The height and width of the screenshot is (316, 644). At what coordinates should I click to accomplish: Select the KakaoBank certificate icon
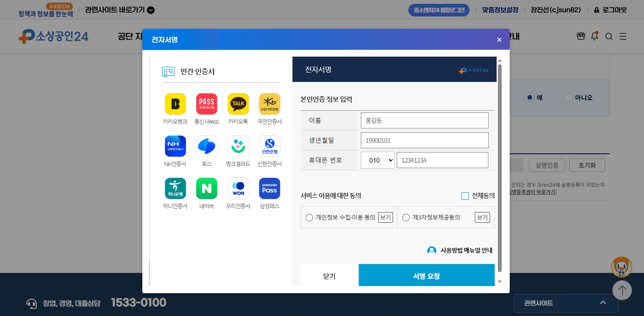(x=175, y=104)
